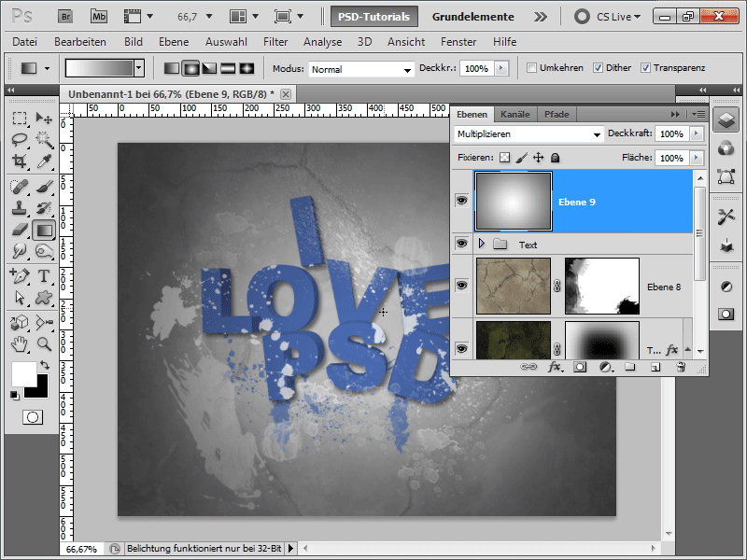Open the gradient picker arrow
The image size is (747, 560).
pyautogui.click(x=138, y=68)
